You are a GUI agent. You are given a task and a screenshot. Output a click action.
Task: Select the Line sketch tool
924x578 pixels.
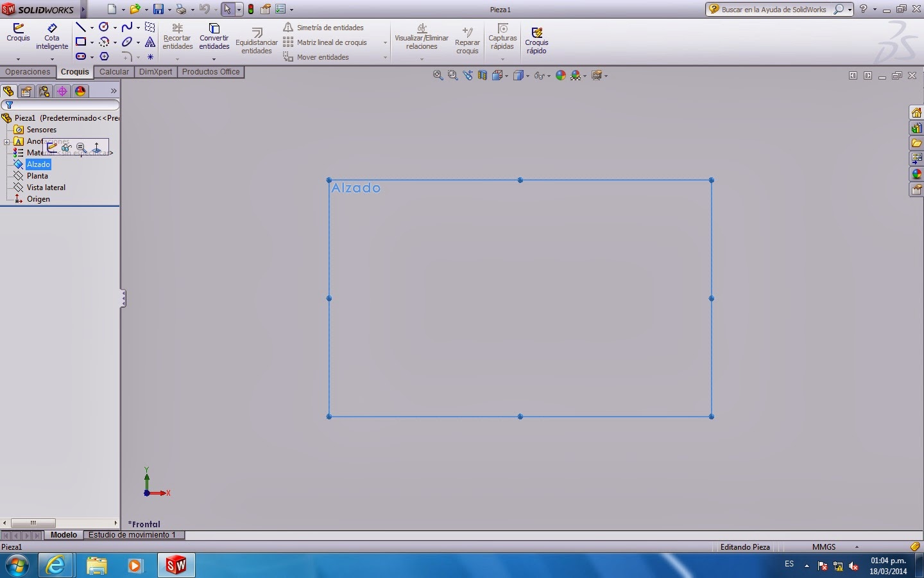[x=80, y=27]
